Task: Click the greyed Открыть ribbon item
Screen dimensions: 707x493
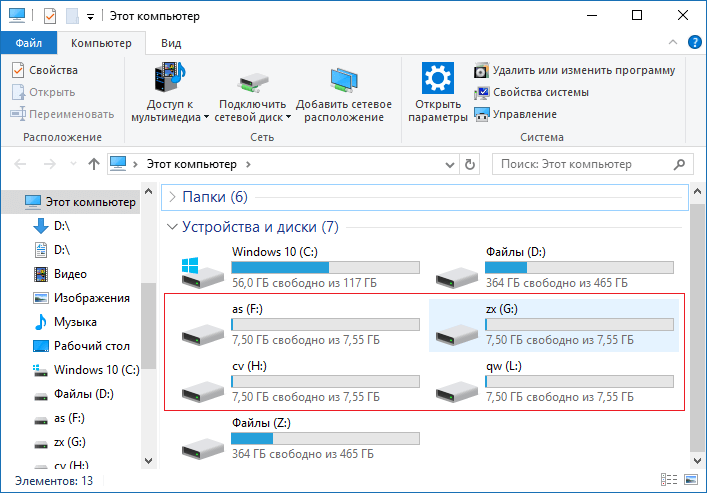Action: pyautogui.click(x=43, y=92)
